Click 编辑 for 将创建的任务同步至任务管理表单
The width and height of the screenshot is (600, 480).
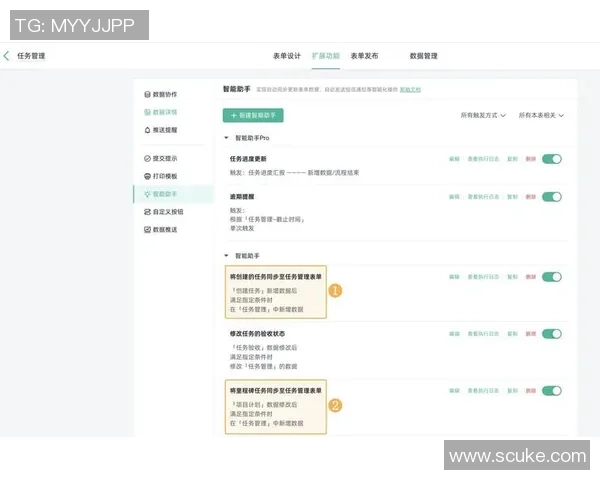[x=454, y=277]
